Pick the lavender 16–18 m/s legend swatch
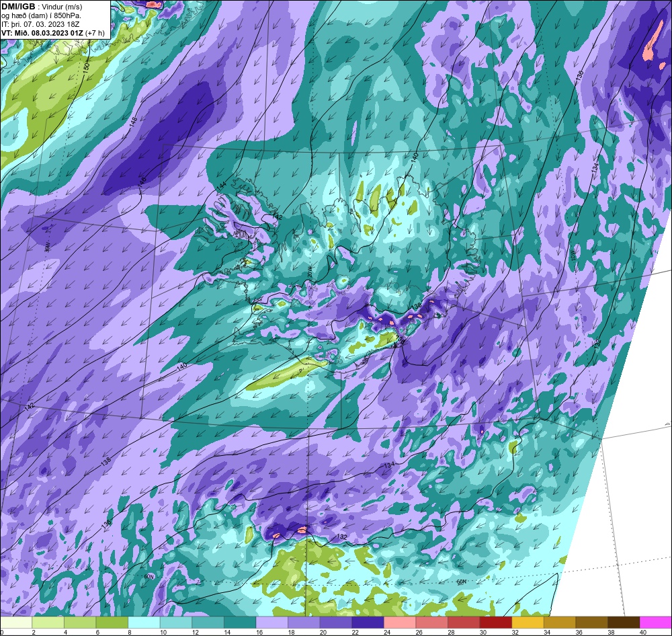 [271, 623]
